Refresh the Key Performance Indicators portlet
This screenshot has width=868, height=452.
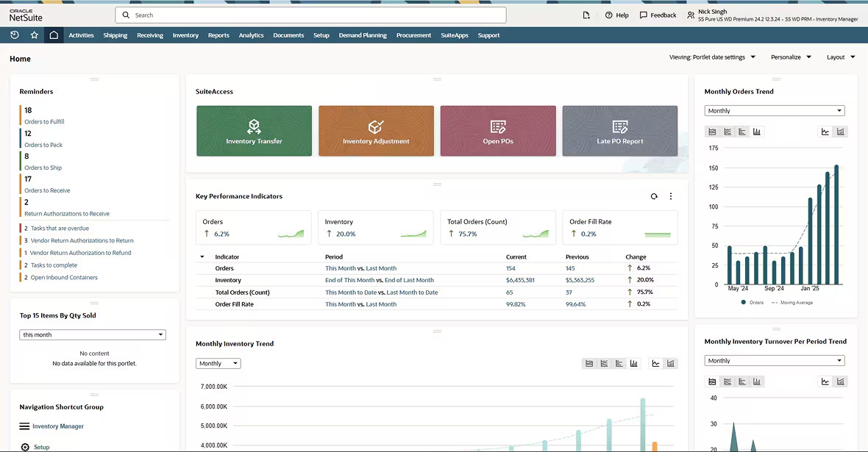[654, 196]
